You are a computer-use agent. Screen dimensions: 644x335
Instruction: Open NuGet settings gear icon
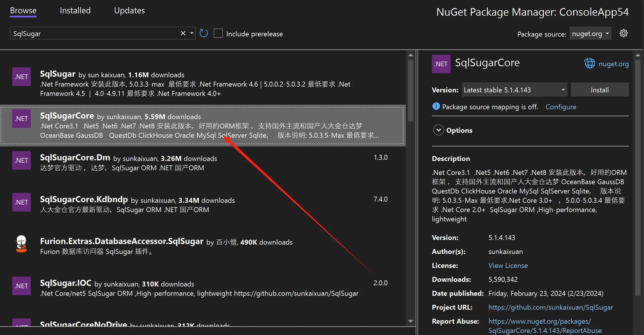click(623, 33)
